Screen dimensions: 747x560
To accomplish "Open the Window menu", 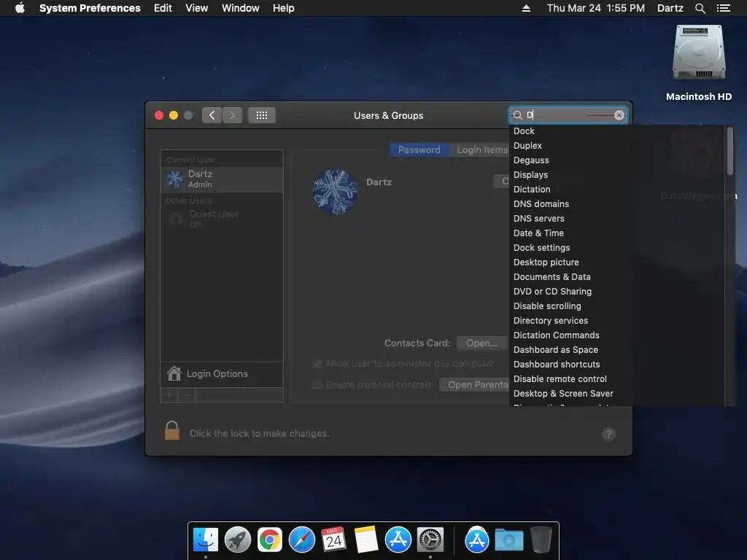I will click(241, 8).
